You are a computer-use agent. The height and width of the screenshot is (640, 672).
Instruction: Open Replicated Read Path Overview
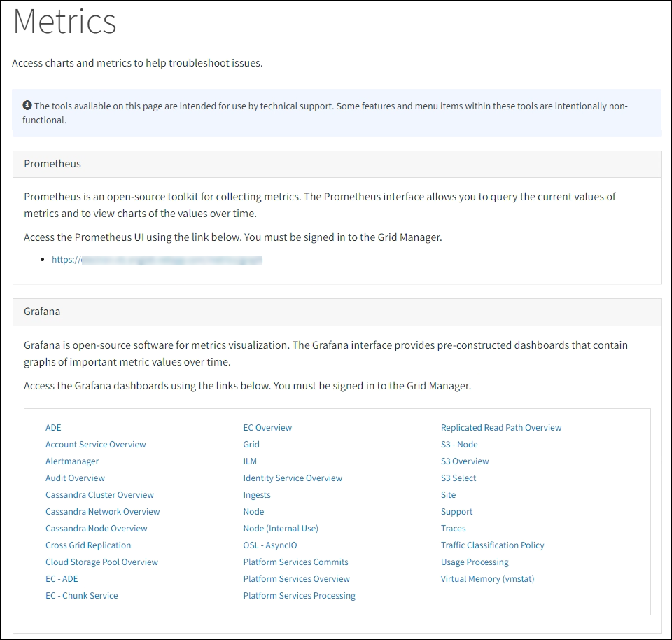[x=501, y=428]
